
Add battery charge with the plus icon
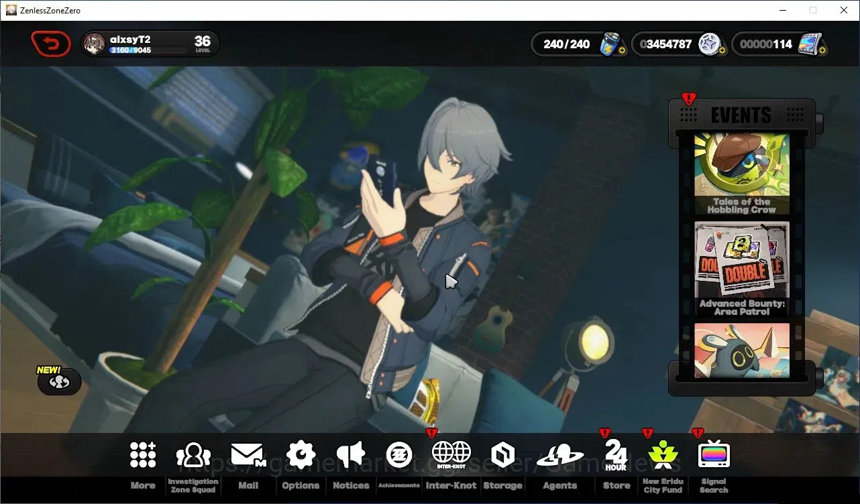622,50
